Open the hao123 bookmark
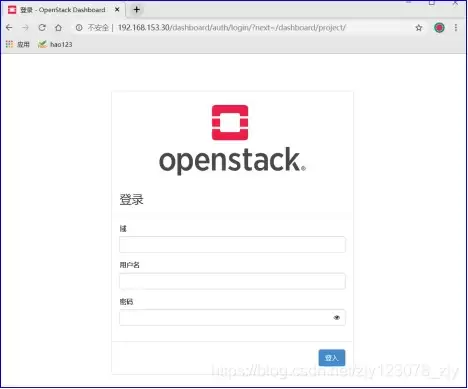Viewport: 468px width, 389px height. [55, 44]
